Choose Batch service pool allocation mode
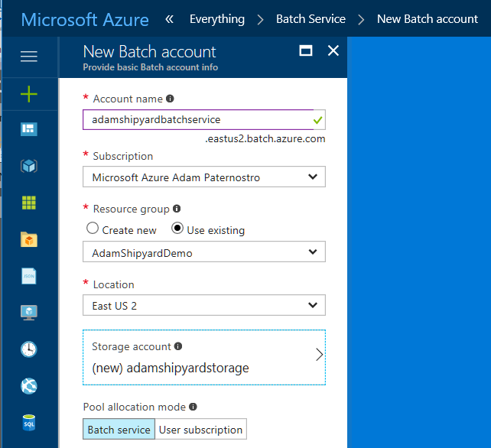This screenshot has height=448, width=491. point(119,429)
